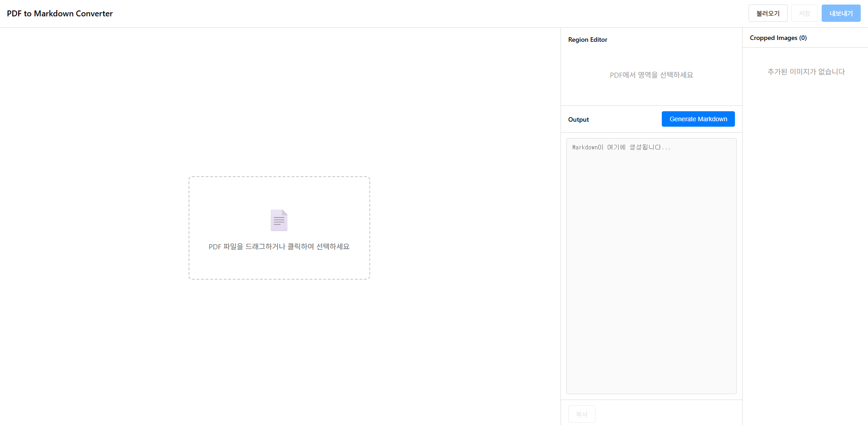The width and height of the screenshot is (868, 425).
Task: Click the 불러오기 load button
Action: [x=768, y=14]
